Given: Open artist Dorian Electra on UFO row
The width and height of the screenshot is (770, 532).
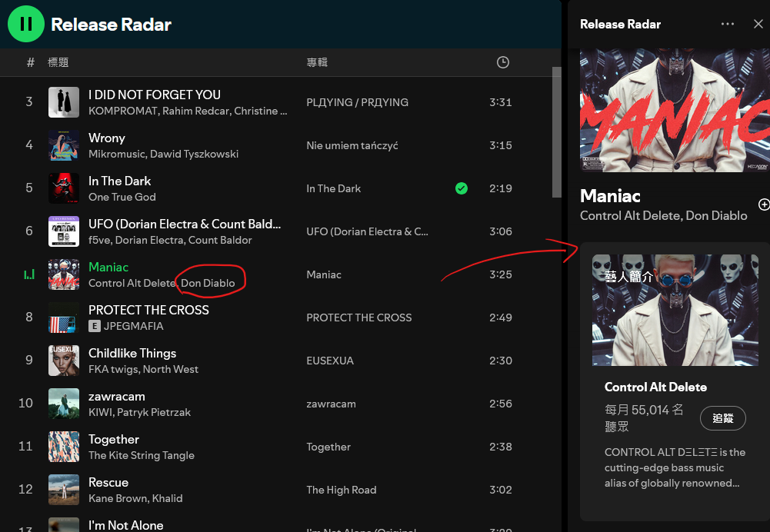Looking at the screenshot, I should tap(148, 241).
